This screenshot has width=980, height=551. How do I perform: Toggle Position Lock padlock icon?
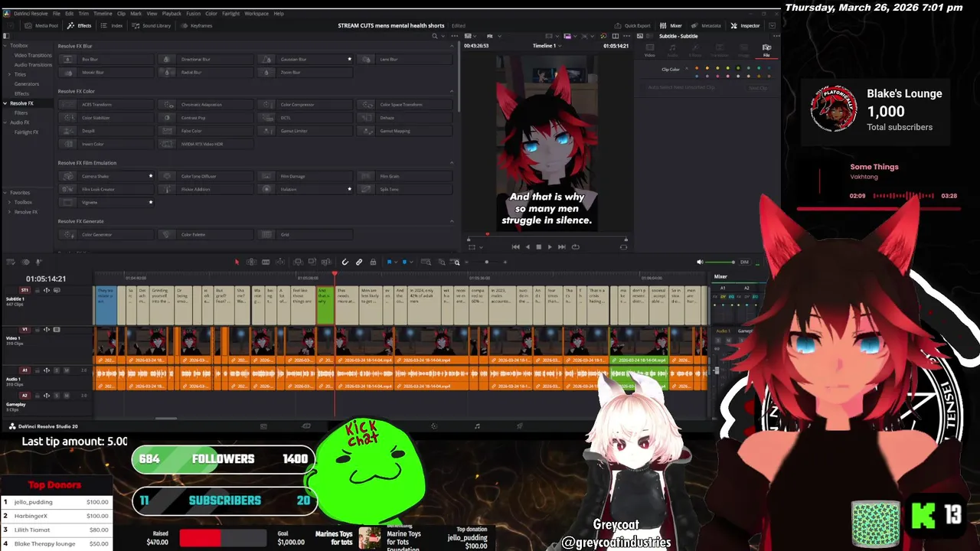click(x=373, y=262)
